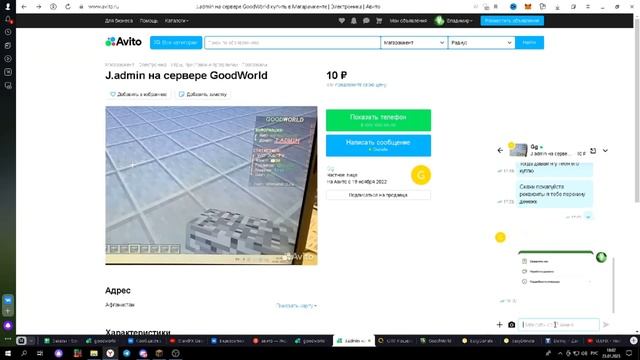640x360 pixels.
Task: Click the blue 'Найти' search button
Action: point(529,42)
